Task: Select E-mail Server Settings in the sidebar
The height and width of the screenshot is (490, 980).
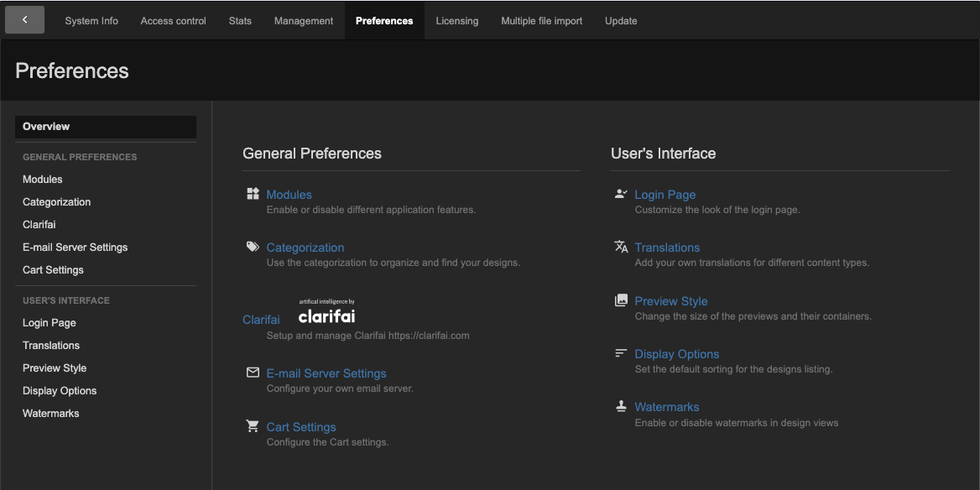Action: pos(75,248)
